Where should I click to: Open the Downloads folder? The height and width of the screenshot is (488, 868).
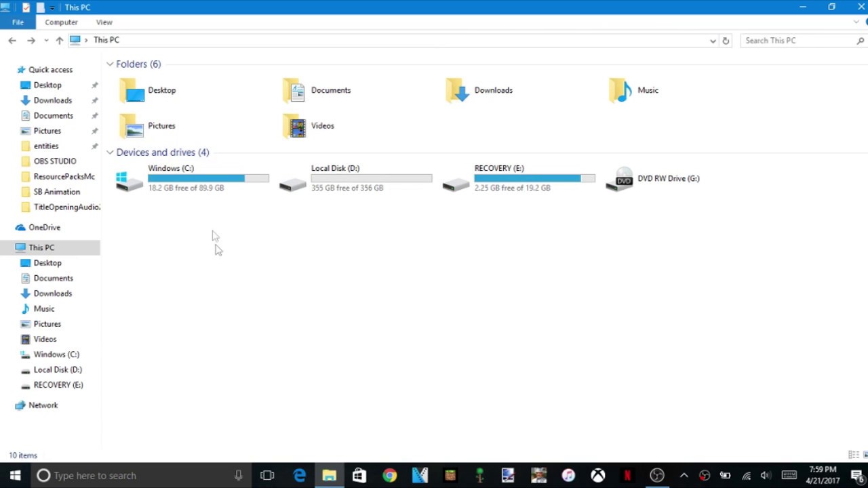coord(493,90)
